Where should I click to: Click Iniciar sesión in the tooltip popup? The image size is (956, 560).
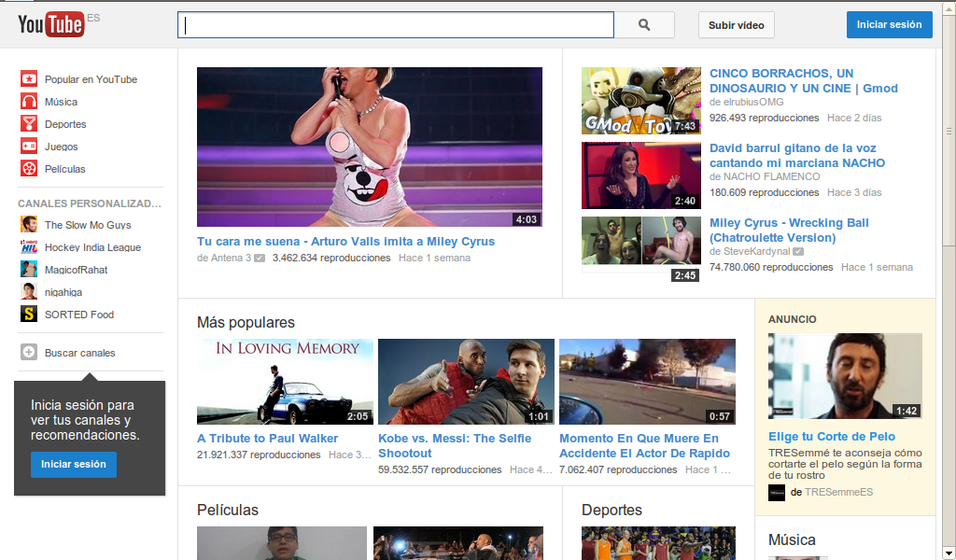coord(74,464)
